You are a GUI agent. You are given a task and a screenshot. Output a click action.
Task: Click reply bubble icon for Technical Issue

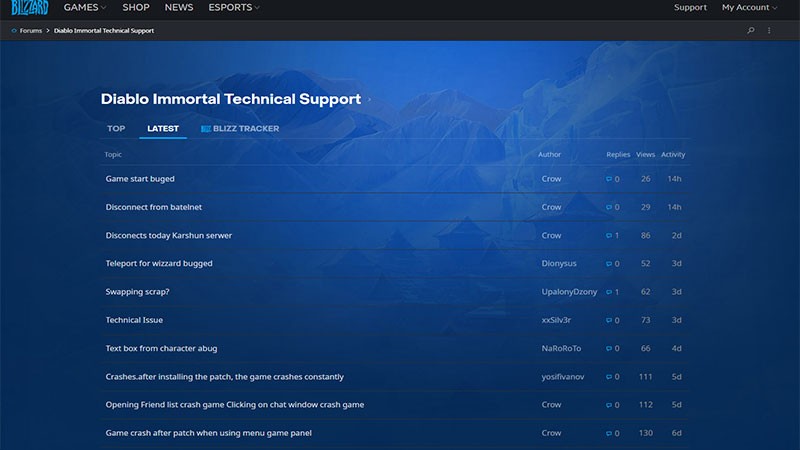pyautogui.click(x=609, y=320)
